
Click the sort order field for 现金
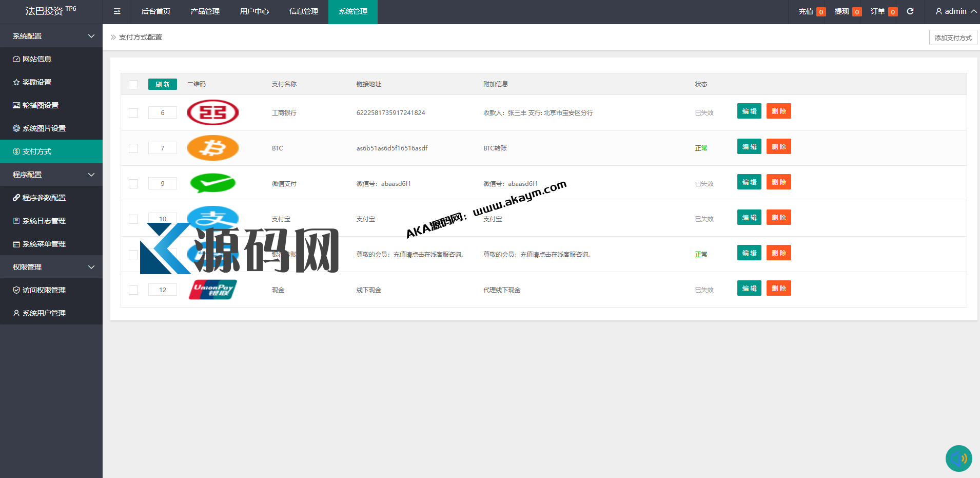pos(163,290)
